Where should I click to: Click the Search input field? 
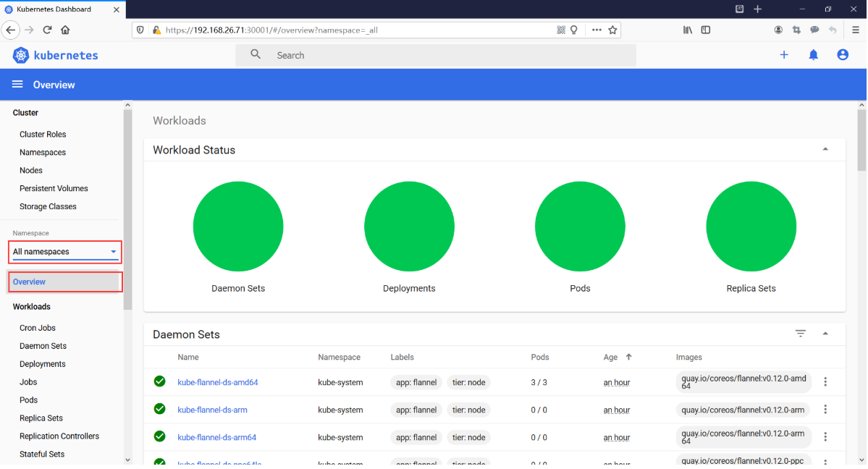[x=436, y=55]
